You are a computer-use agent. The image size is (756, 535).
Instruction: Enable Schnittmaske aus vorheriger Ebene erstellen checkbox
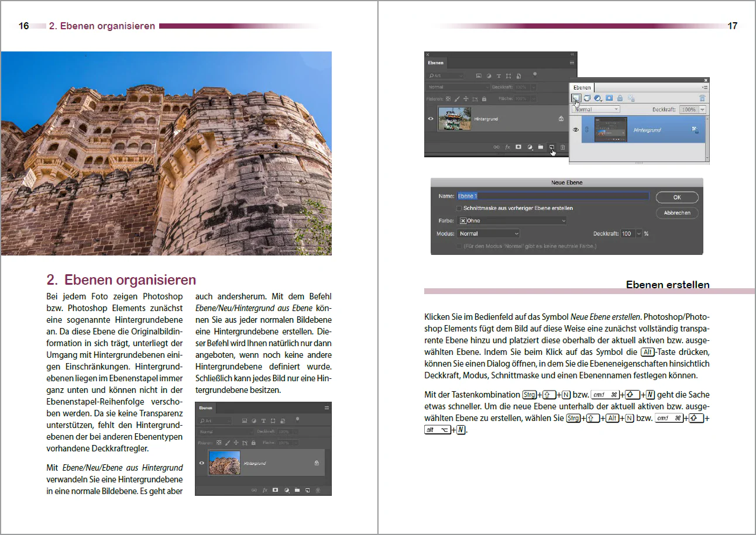(x=459, y=208)
